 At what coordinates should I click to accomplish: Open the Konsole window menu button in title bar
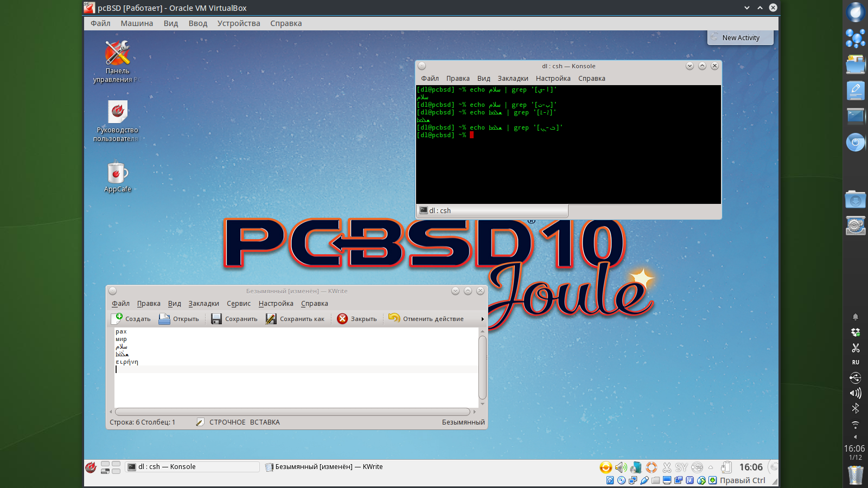click(x=422, y=66)
